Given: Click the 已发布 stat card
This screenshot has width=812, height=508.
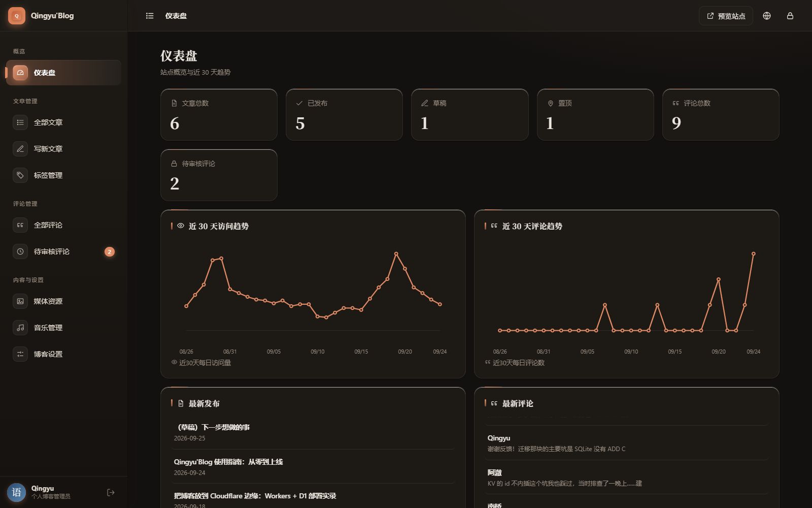Looking at the screenshot, I should (x=344, y=115).
